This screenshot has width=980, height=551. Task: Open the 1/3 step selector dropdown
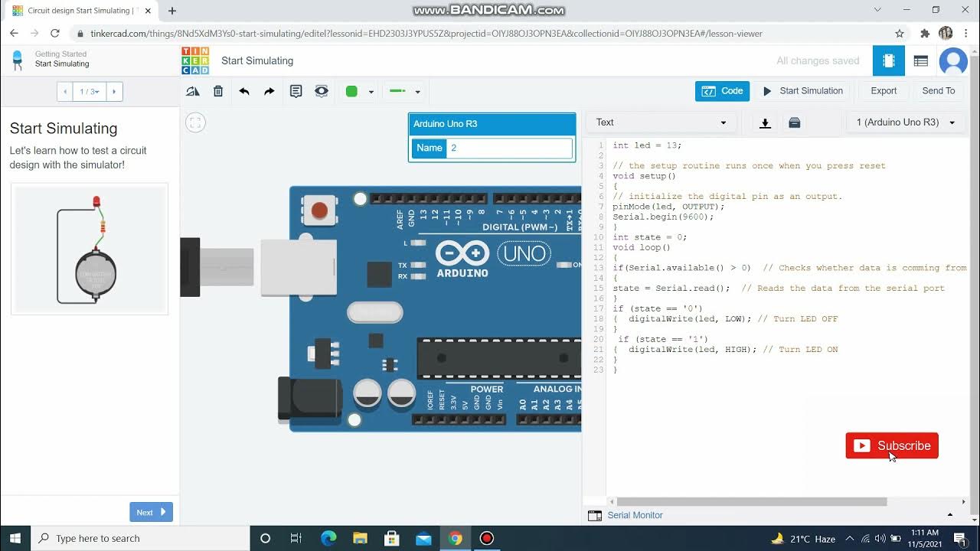90,92
